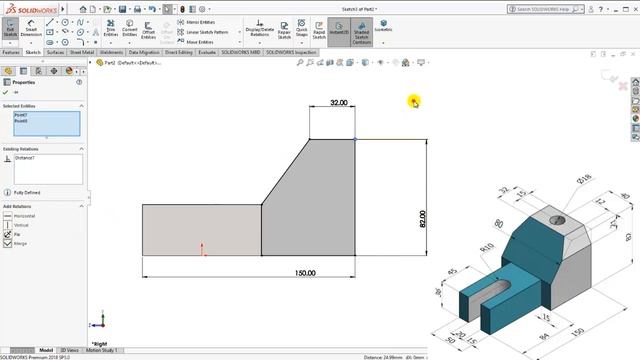Image resolution: width=640 pixels, height=360 pixels.
Task: Add the Merge relation
Action: [x=15, y=244]
